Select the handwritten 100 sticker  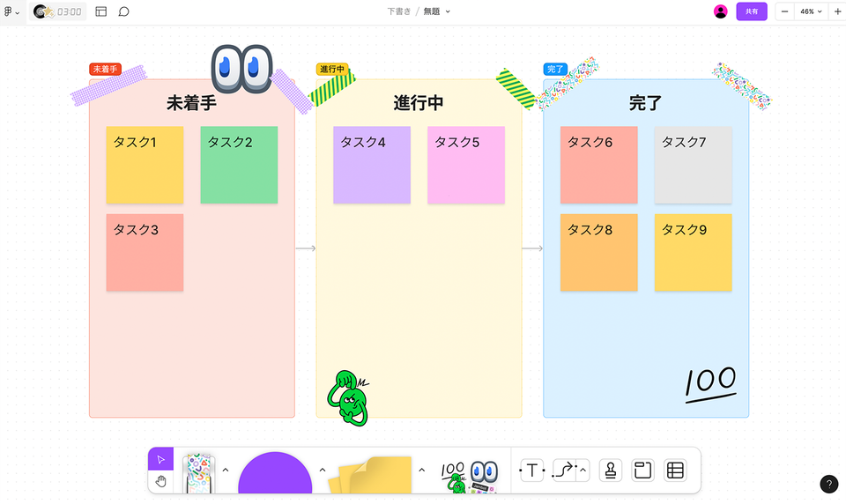(x=710, y=384)
